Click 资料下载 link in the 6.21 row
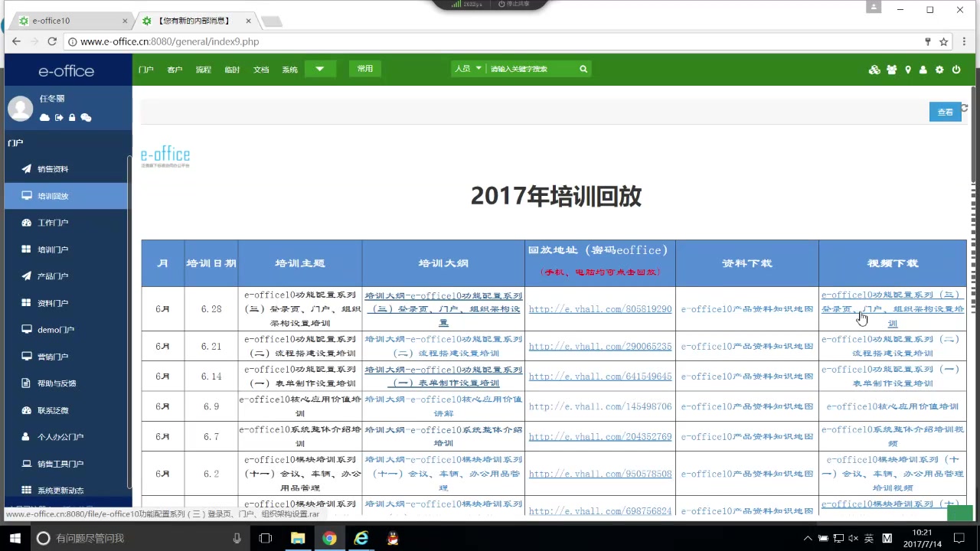Image resolution: width=980 pixels, height=551 pixels. point(747,347)
